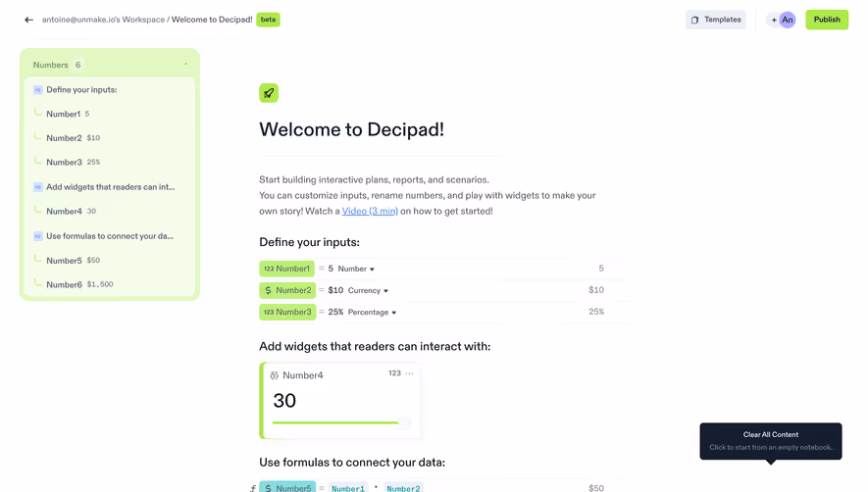This screenshot has width=868, height=492.
Task: Open the Video (3 min) link
Action: 370,211
